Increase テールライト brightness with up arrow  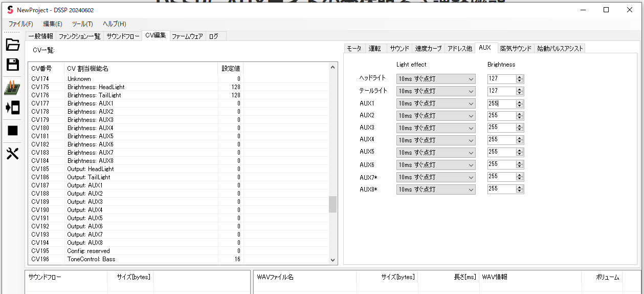(x=520, y=89)
